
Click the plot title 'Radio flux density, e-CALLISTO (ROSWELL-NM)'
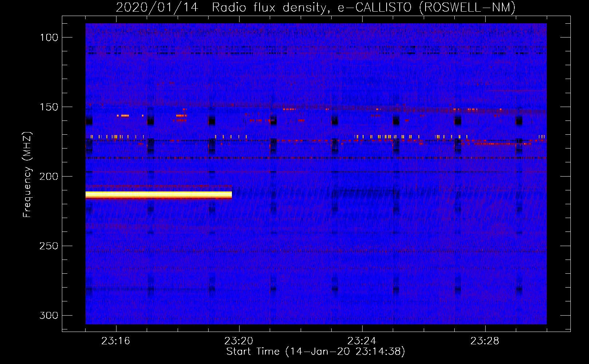(x=364, y=7)
